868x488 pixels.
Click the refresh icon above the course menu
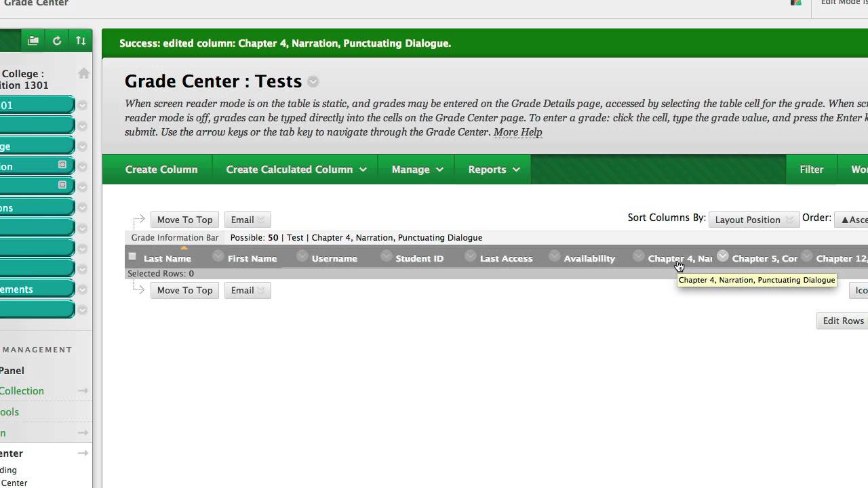tap(57, 41)
